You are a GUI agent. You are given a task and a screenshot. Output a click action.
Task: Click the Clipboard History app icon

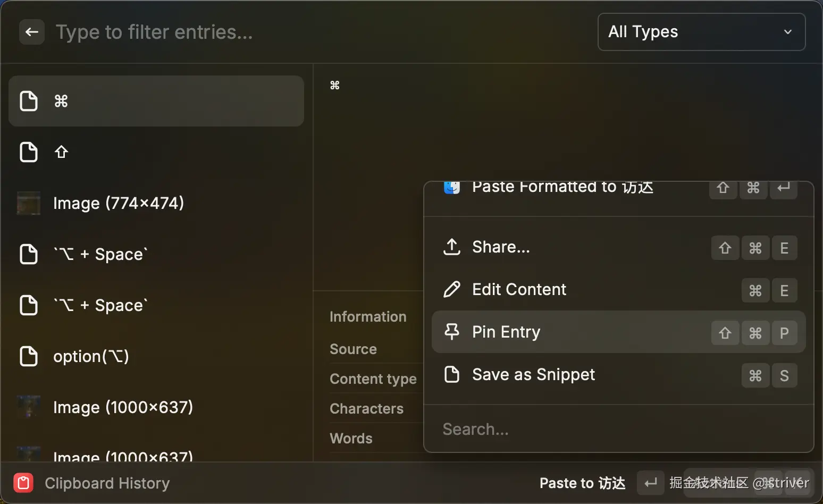point(23,483)
